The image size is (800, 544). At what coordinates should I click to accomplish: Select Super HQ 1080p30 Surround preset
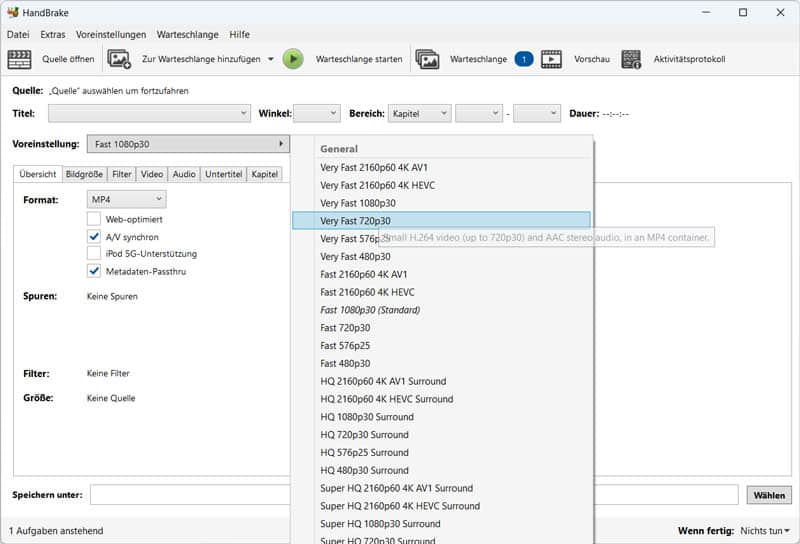[x=441, y=524]
